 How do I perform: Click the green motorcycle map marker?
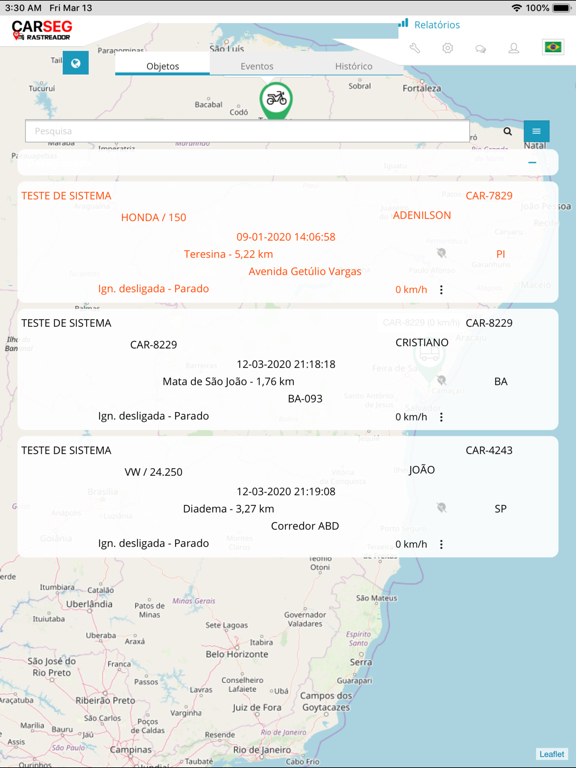coord(276,100)
